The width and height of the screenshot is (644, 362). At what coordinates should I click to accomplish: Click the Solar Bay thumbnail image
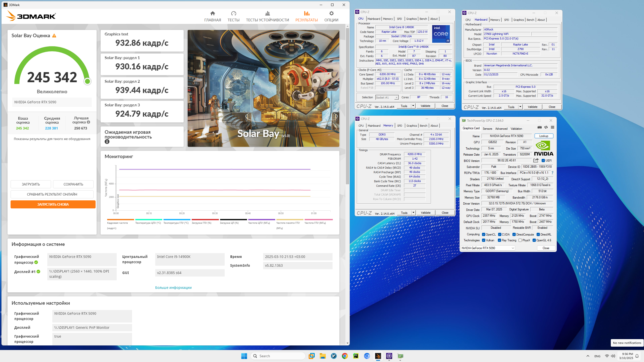point(263,88)
